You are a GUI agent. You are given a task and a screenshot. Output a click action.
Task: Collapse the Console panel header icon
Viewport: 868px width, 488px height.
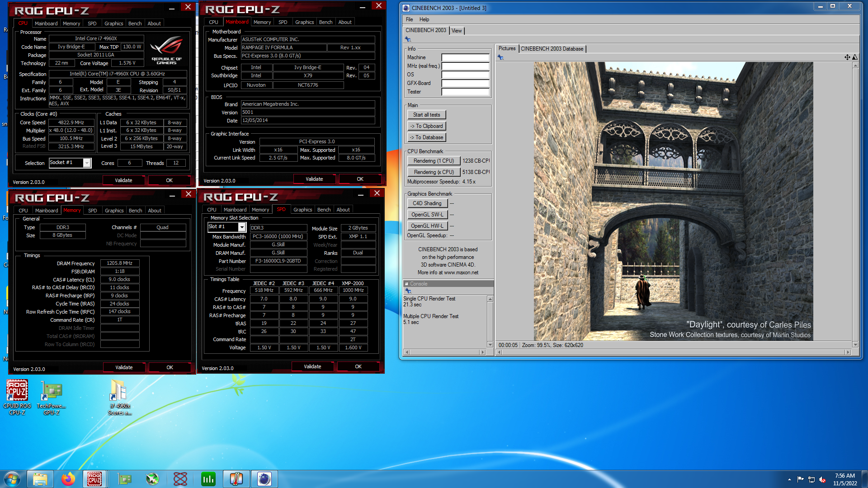[406, 284]
